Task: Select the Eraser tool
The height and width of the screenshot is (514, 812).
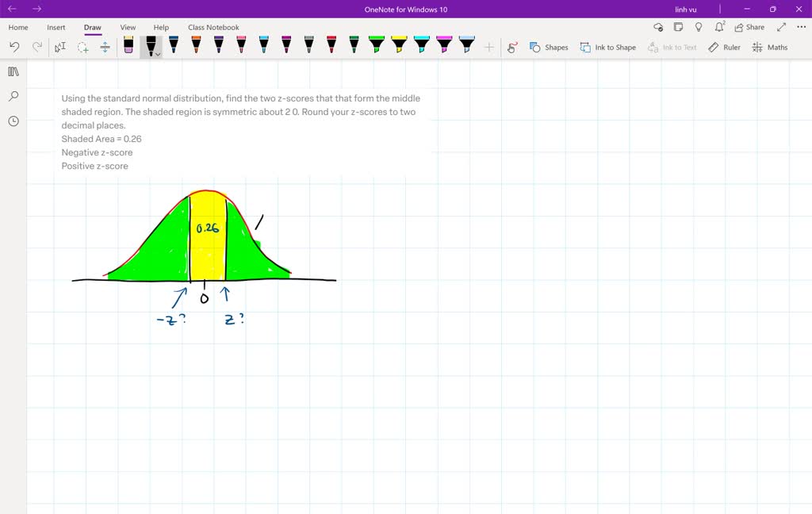Action: coord(129,46)
